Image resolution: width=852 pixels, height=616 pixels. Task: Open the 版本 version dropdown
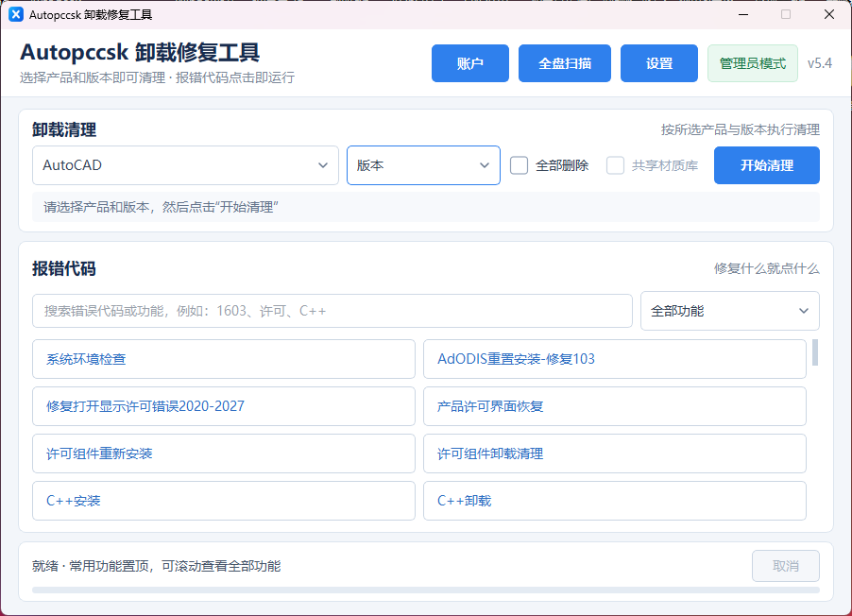423,165
